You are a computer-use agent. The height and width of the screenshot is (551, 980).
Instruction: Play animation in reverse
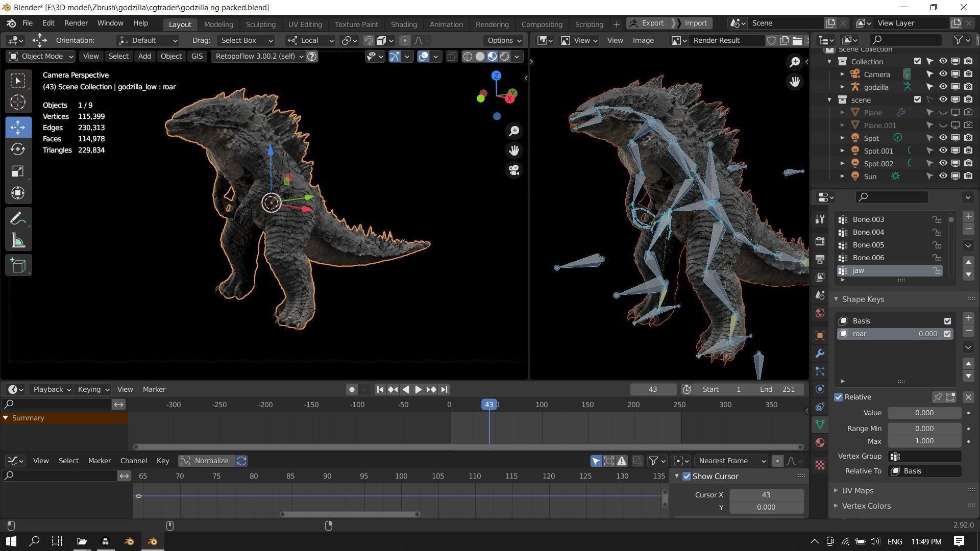[x=405, y=389]
